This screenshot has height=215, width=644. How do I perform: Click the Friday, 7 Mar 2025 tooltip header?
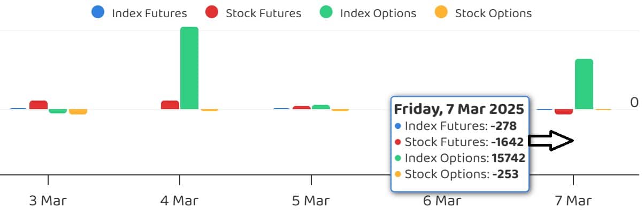click(x=459, y=110)
